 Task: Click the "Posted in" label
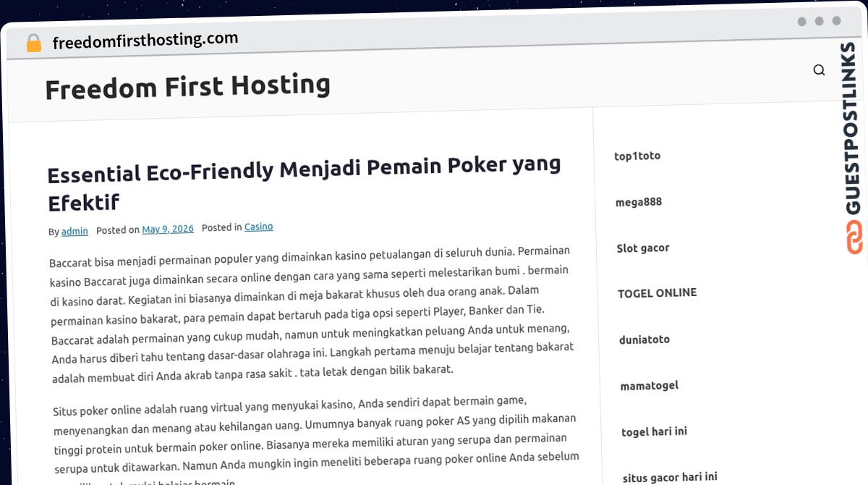click(222, 227)
